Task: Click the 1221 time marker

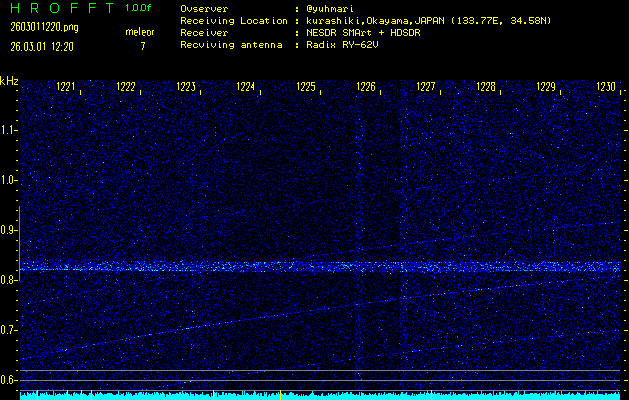Action: pyautogui.click(x=66, y=87)
